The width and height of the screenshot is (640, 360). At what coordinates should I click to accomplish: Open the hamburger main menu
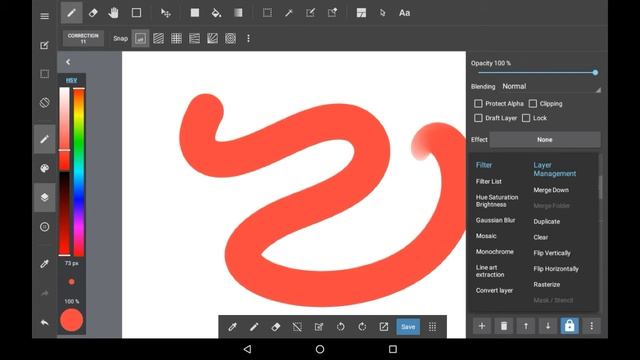pos(44,16)
